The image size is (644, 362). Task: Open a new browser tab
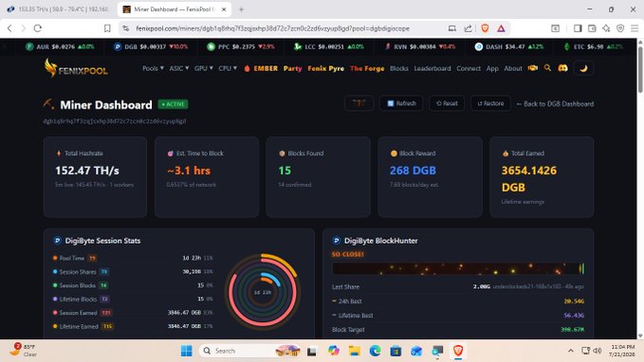pos(242,9)
